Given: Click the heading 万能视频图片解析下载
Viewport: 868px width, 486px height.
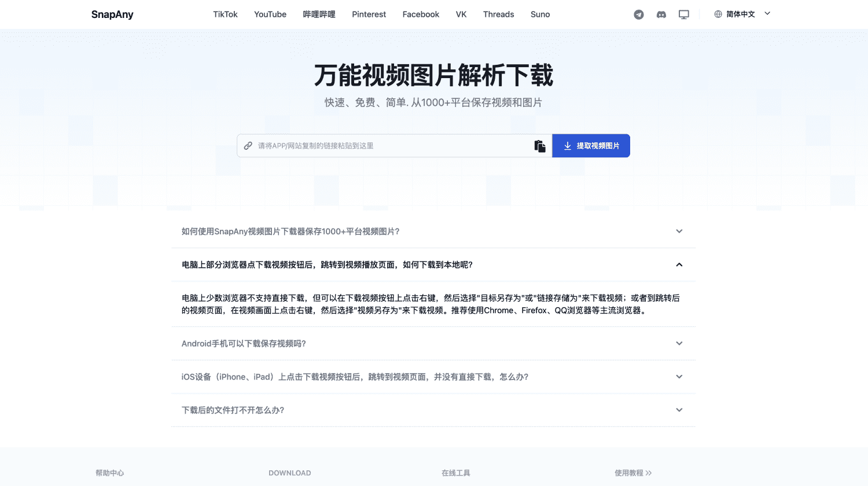Looking at the screenshot, I should coord(434,76).
